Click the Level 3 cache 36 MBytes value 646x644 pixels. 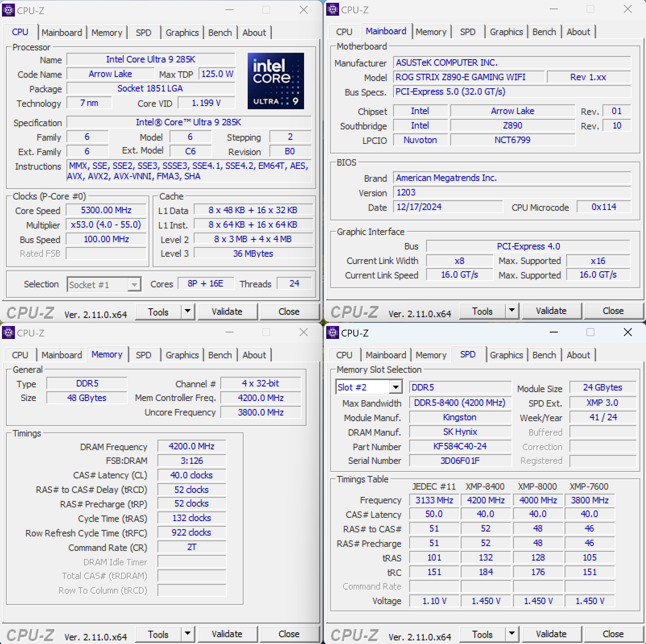[253, 253]
